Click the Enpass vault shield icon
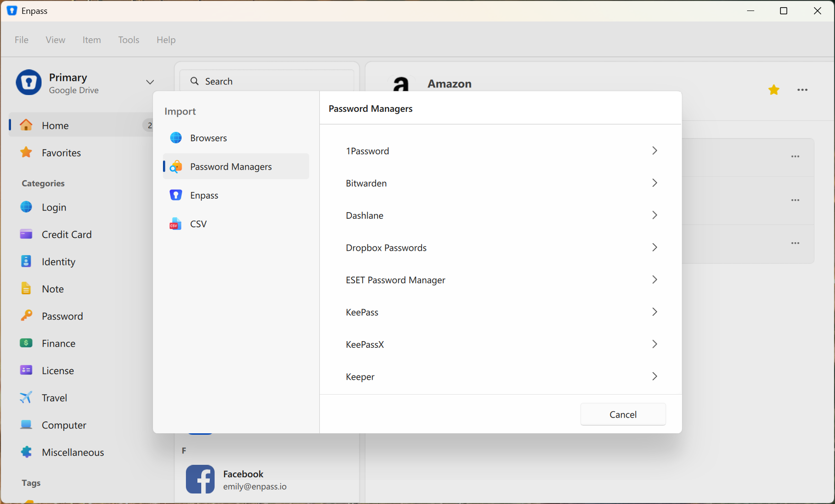Viewport: 835px width, 504px height. click(29, 82)
